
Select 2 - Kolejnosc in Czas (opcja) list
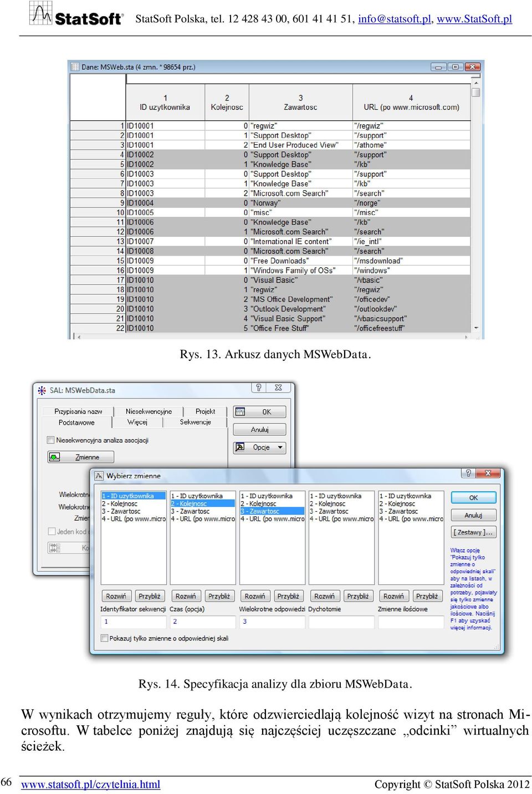pos(203,503)
